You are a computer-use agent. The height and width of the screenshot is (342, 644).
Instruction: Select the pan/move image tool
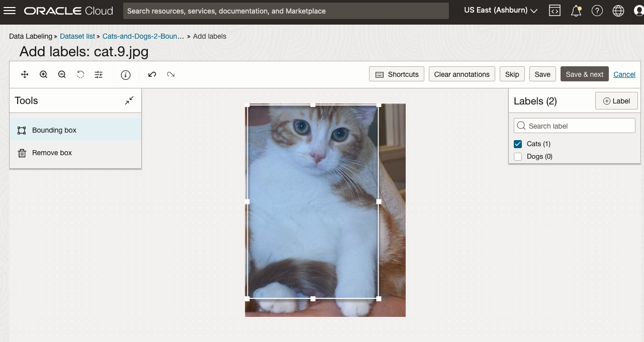(25, 74)
